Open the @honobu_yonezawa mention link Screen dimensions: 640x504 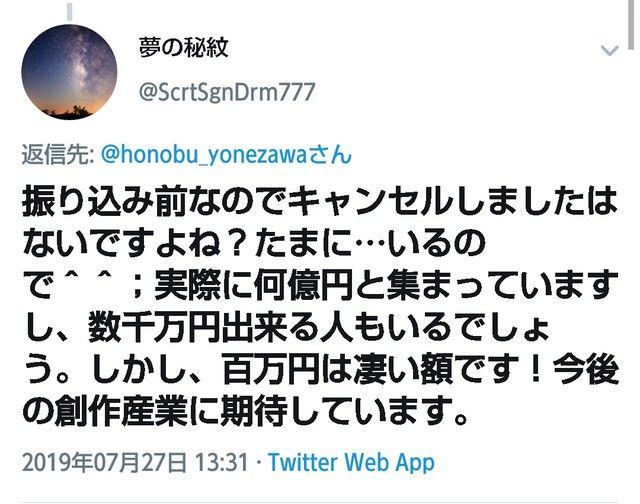pos(202,155)
